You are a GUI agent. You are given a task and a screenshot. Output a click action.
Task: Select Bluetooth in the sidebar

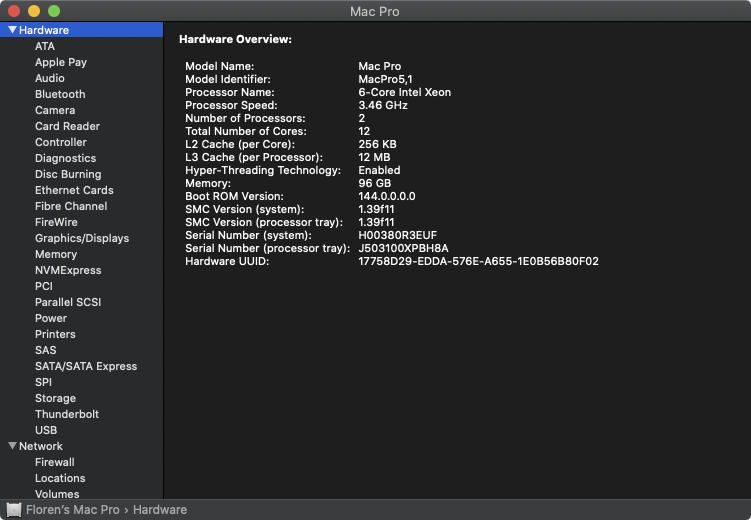coord(60,94)
